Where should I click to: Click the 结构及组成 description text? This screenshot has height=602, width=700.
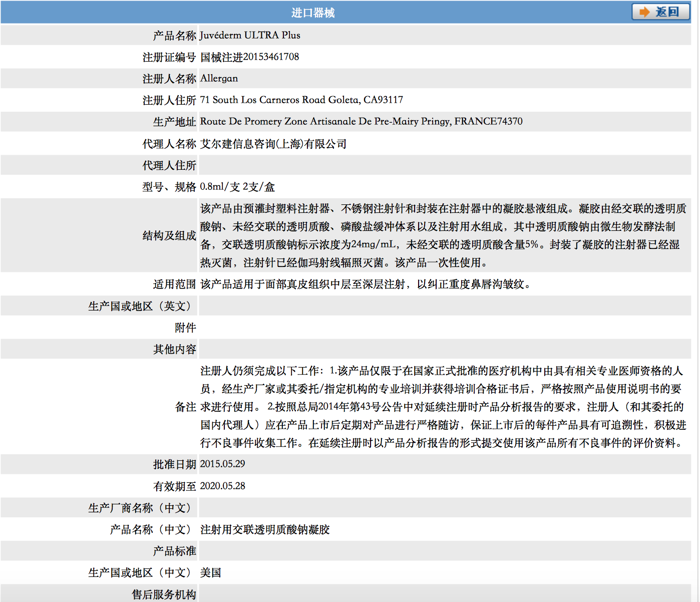point(443,235)
